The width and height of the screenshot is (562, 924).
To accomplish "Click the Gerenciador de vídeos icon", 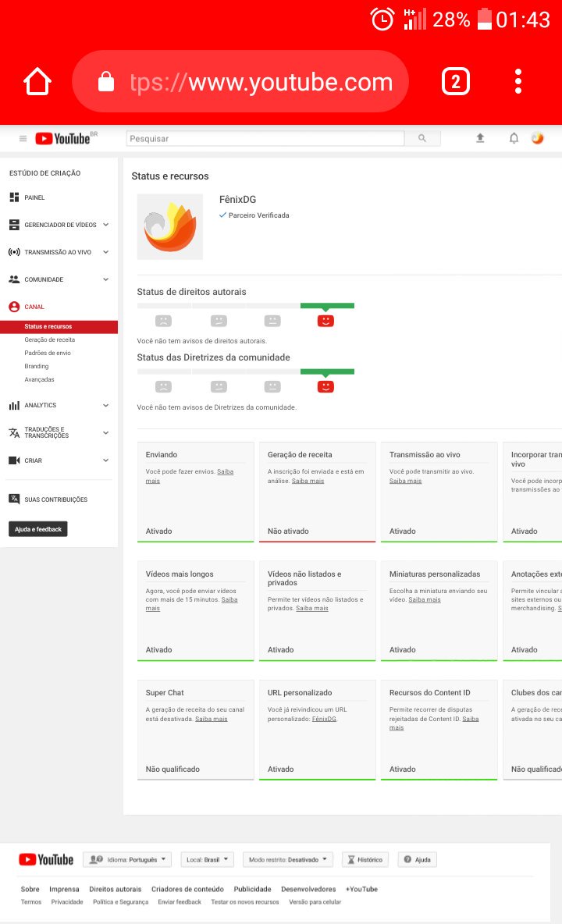I will tap(14, 225).
